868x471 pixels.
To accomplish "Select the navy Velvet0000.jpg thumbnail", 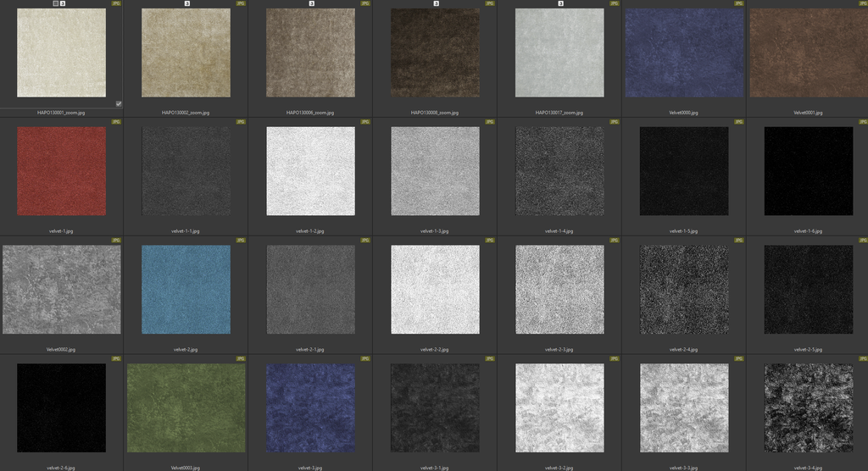I will click(684, 53).
